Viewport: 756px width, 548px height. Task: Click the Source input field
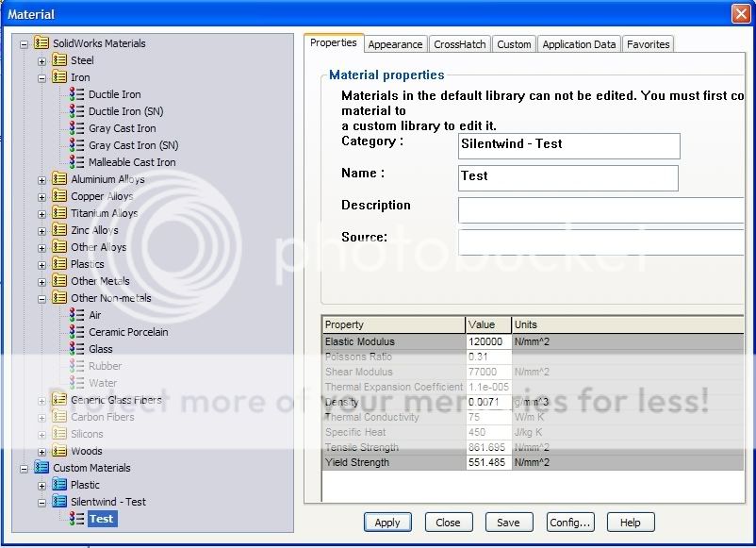601,242
